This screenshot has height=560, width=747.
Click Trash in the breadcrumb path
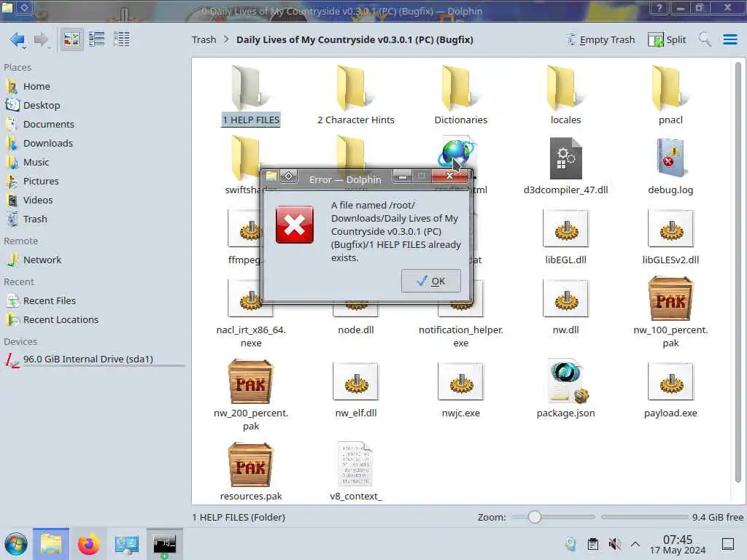click(204, 40)
